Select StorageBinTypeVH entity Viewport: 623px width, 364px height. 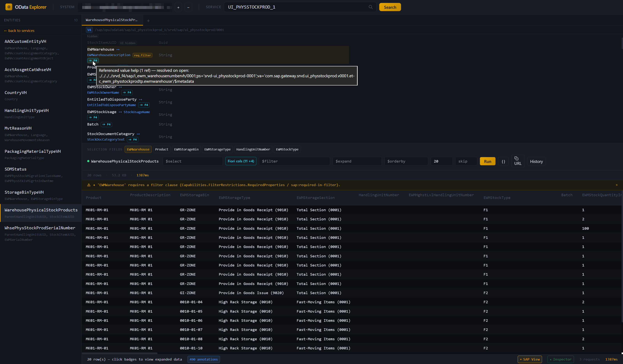pyautogui.click(x=41, y=195)
